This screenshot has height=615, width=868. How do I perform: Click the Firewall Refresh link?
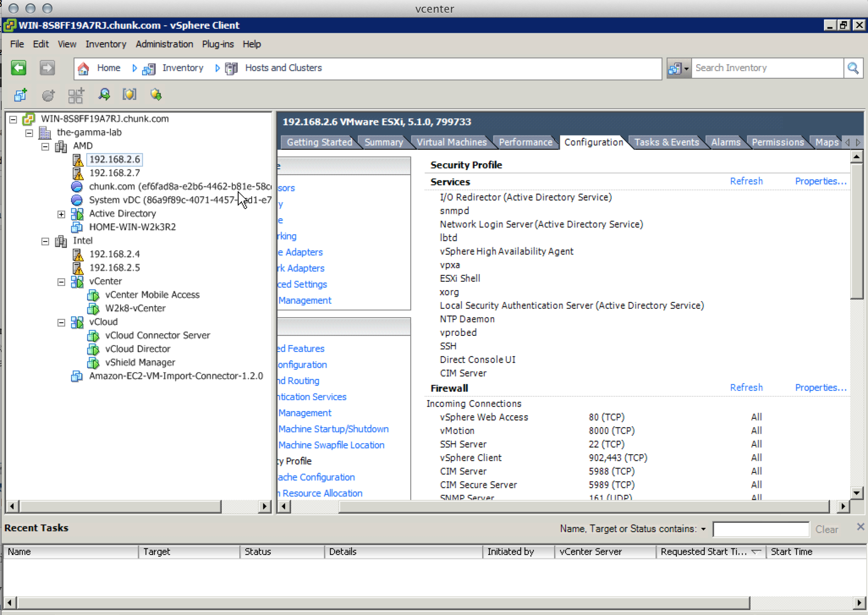[x=746, y=387]
